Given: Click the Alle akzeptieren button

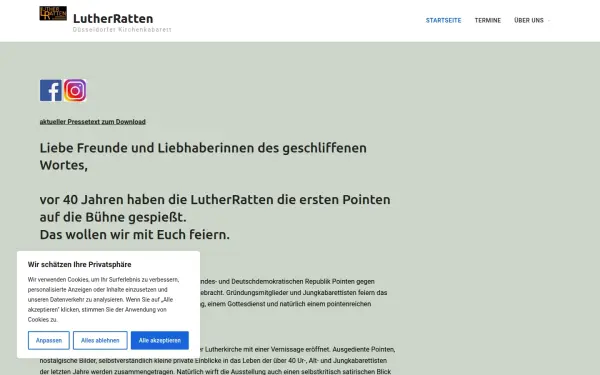Looking at the screenshot, I should pos(160,340).
